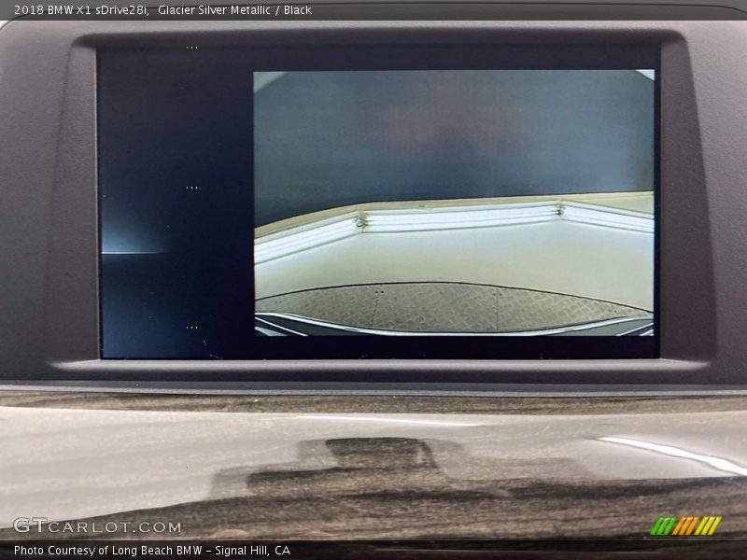Viewport: 747px width, 560px height.
Task: Tap the white corner at the camera view's top right
Action: click(x=646, y=74)
